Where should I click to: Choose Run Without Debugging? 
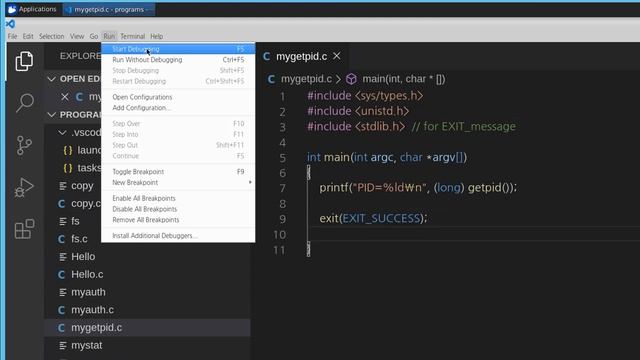(178, 60)
